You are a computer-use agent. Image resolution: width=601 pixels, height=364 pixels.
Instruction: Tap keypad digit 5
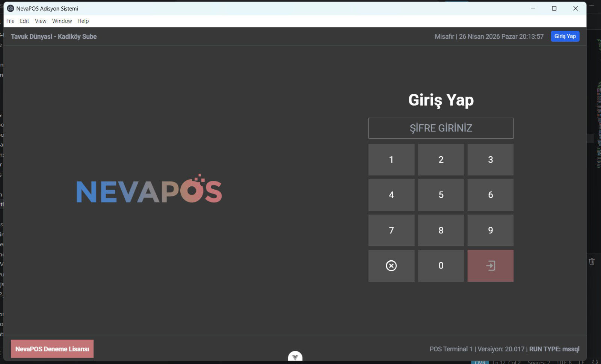point(441,195)
